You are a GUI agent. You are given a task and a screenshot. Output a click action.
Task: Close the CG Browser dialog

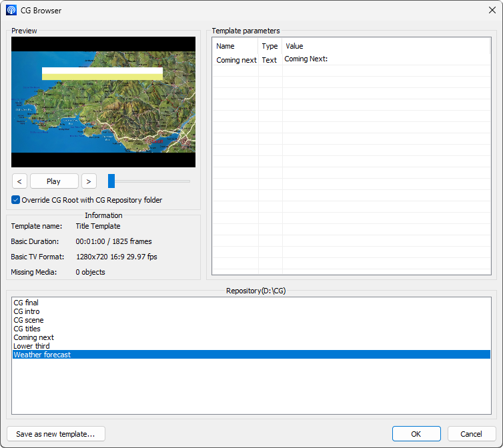coord(492,10)
